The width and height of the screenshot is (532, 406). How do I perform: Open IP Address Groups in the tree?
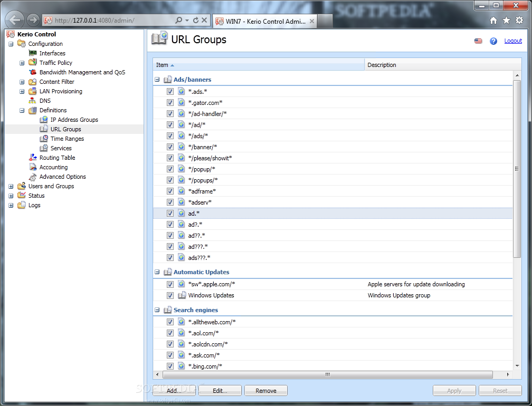point(74,120)
